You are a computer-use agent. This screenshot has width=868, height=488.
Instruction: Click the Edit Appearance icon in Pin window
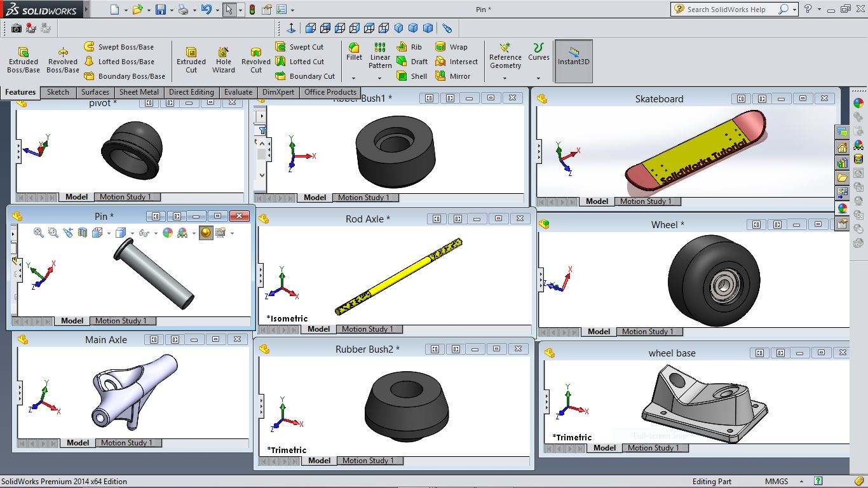click(x=168, y=233)
